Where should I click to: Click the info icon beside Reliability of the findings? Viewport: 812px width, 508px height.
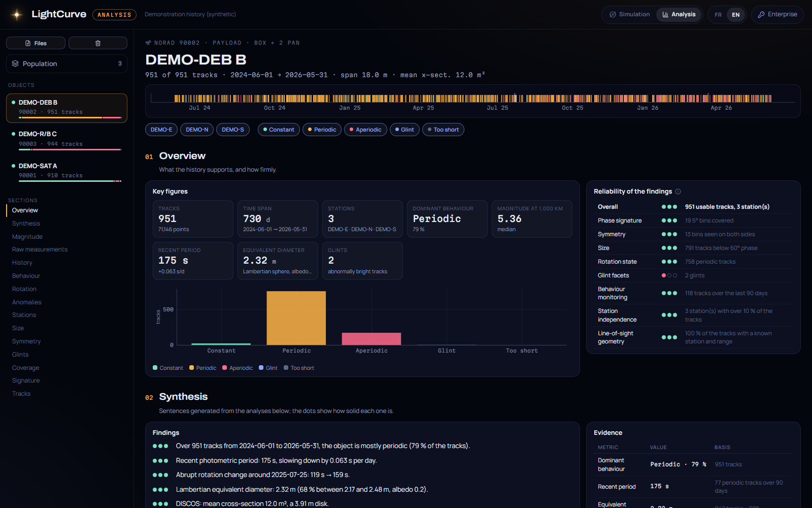pos(678,192)
